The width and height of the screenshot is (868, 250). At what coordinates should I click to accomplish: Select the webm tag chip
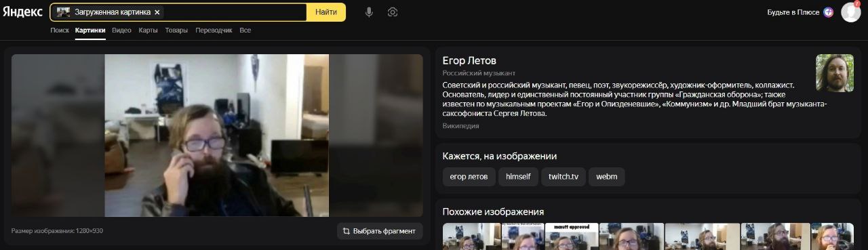(607, 177)
